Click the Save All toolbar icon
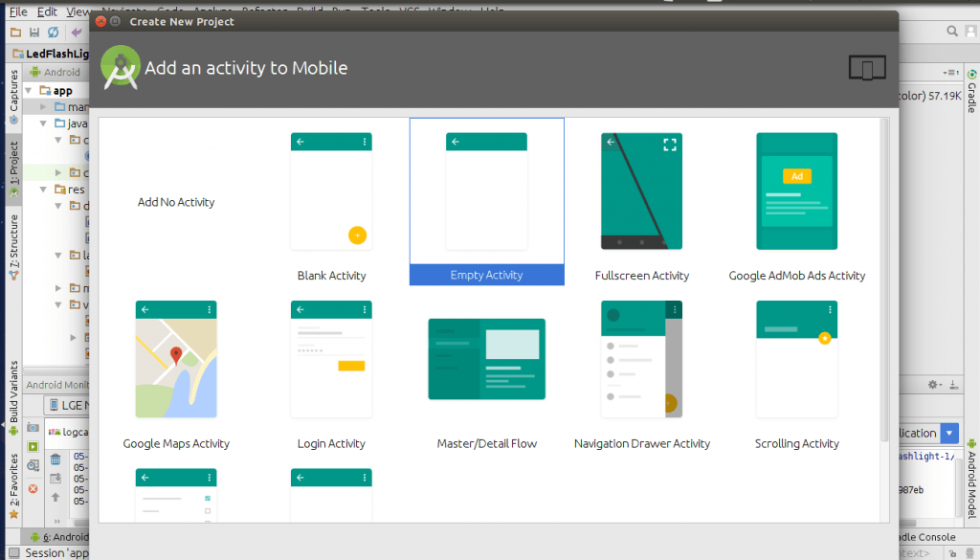Screen dimensions: 980x560 [34, 32]
